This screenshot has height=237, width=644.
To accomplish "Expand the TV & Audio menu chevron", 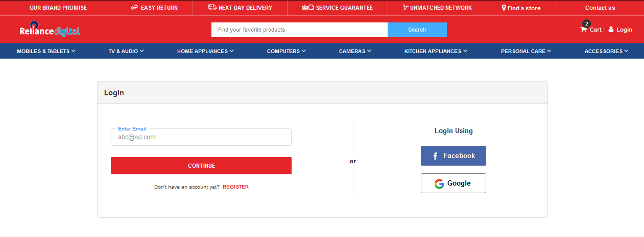I will 142,51.
